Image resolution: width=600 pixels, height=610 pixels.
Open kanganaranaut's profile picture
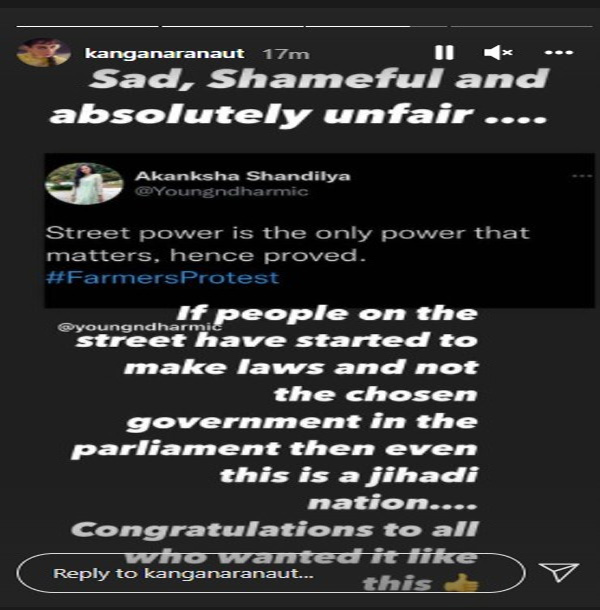click(x=43, y=53)
